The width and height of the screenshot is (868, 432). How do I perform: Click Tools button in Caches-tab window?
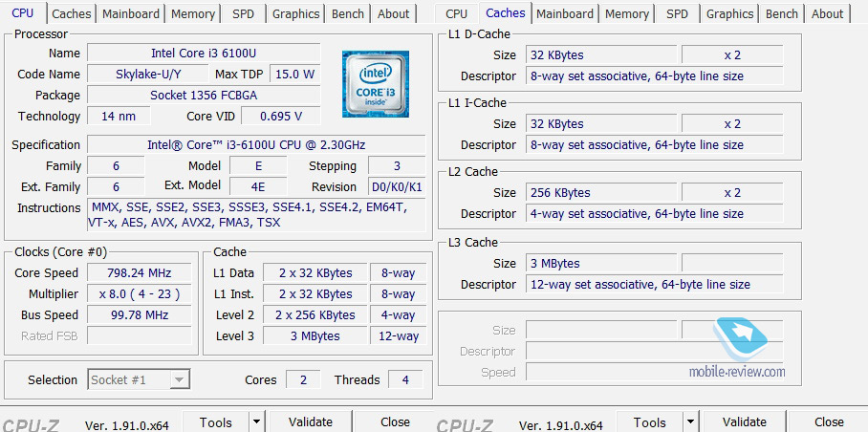(649, 422)
